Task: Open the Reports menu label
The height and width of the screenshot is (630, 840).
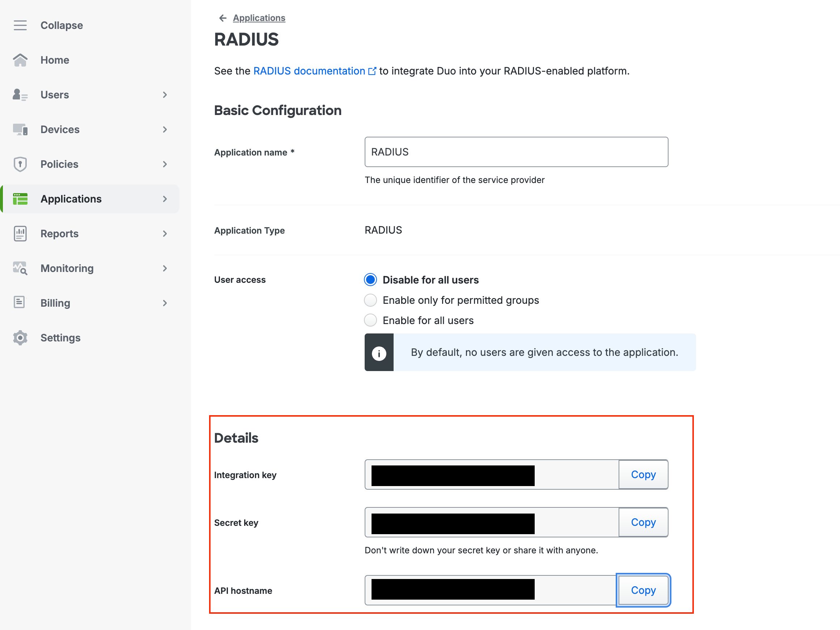Action: (x=59, y=234)
